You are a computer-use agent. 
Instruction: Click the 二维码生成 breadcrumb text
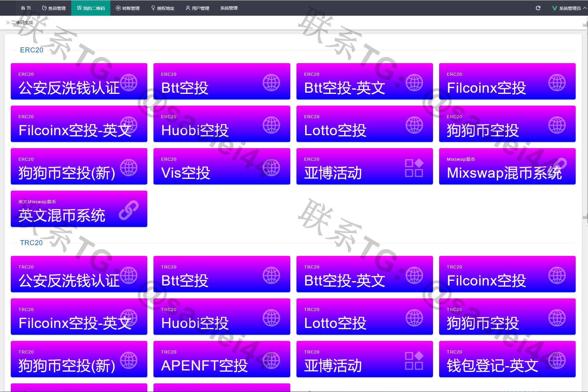pos(22,22)
